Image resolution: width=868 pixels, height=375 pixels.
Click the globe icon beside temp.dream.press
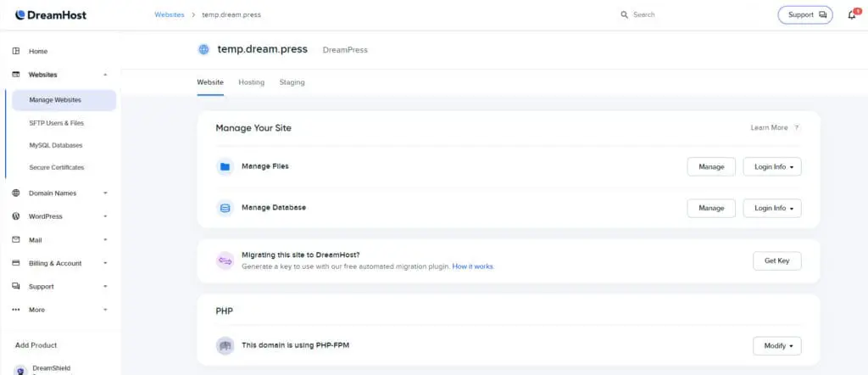pyautogui.click(x=204, y=49)
